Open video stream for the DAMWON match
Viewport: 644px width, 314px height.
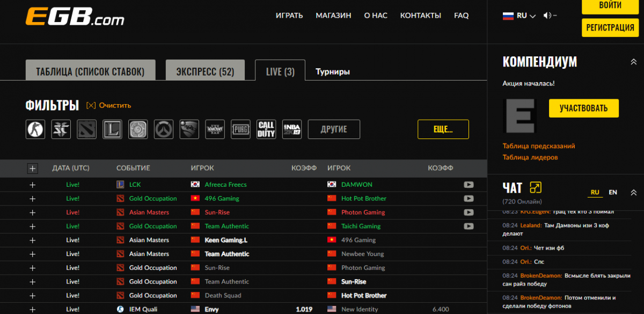[x=469, y=185]
